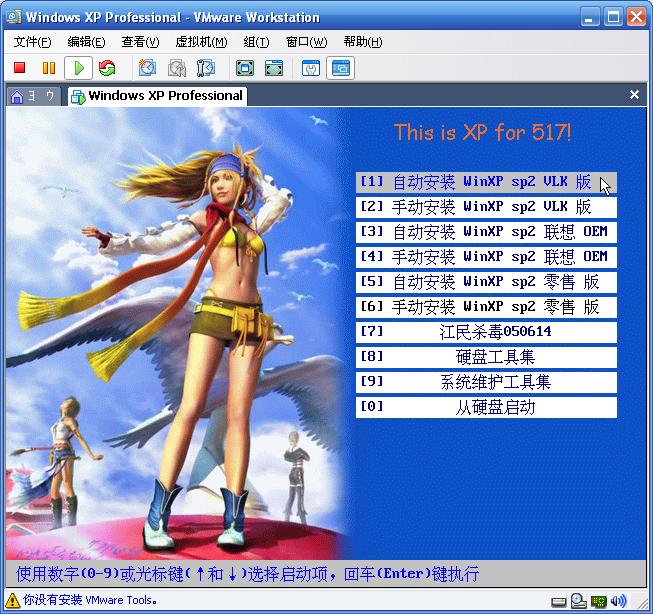Select [6] 手动安装 WinXP sp2 零售版
653x614 pixels.
click(486, 307)
